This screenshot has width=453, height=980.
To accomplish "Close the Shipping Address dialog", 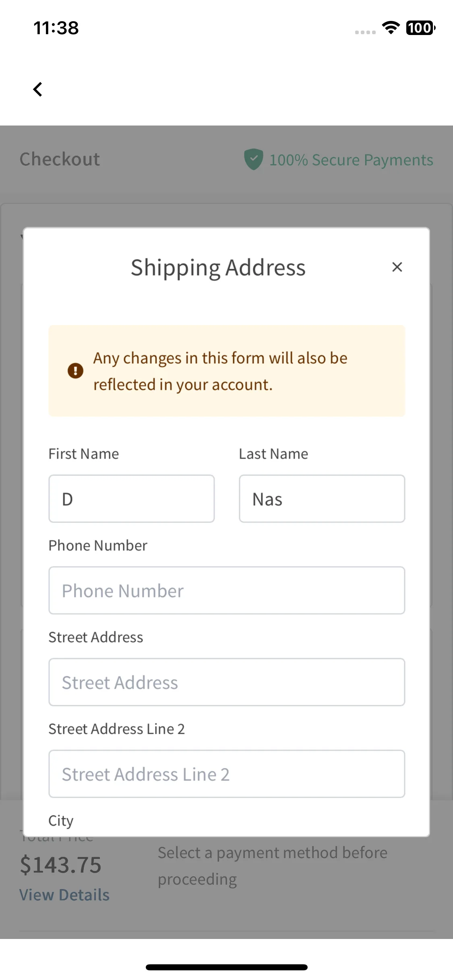I will [397, 267].
